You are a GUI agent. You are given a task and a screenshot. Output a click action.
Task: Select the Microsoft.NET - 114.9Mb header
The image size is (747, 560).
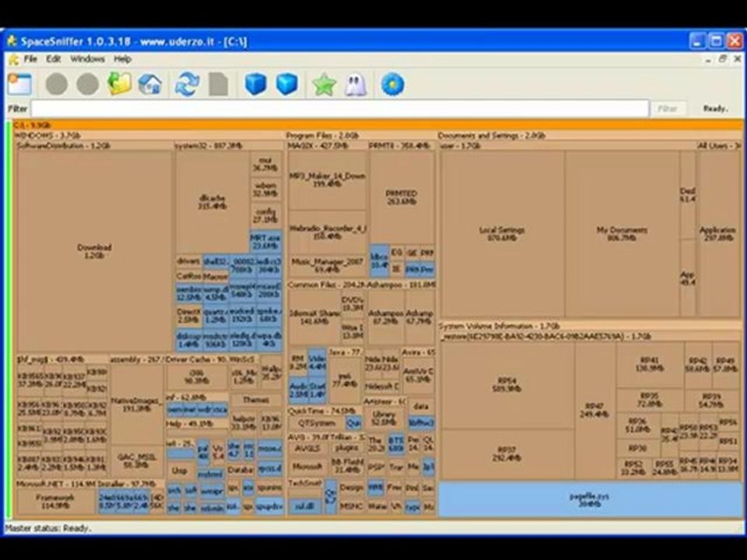[x=56, y=484]
